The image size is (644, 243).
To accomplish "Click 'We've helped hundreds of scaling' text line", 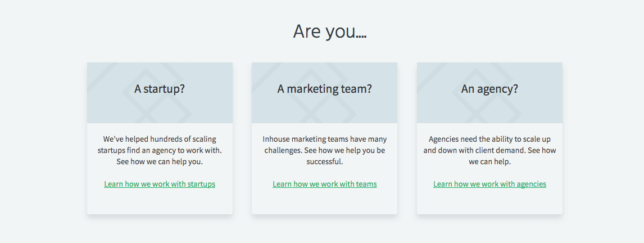I will click(x=160, y=139).
